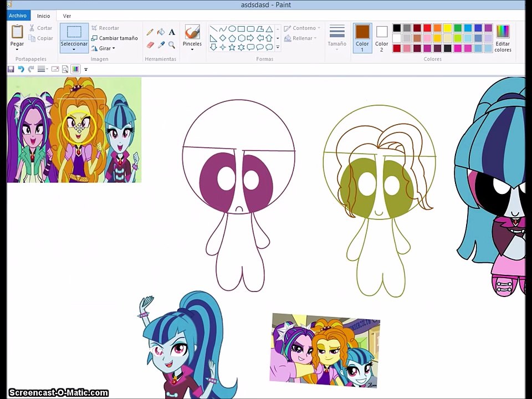Screen dimensions: 532x399
Task: Pick the bright red color swatch
Action: click(x=427, y=28)
